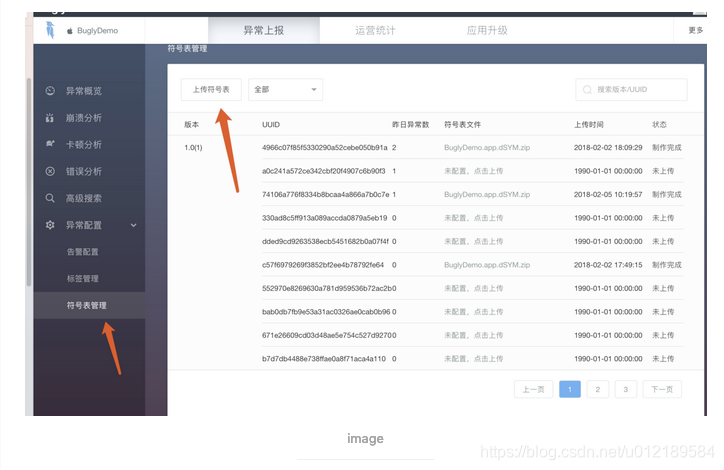Upload symbol file for UUID dded9cd926

click(473, 241)
